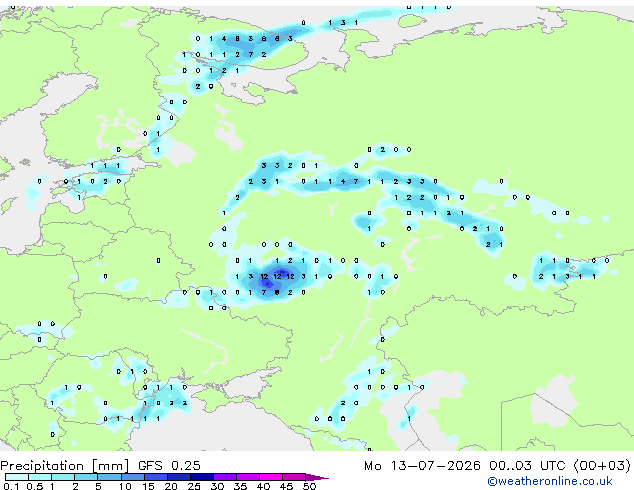
Task: Pick the legend swatch between 10 and 15
Action: (x=132, y=477)
